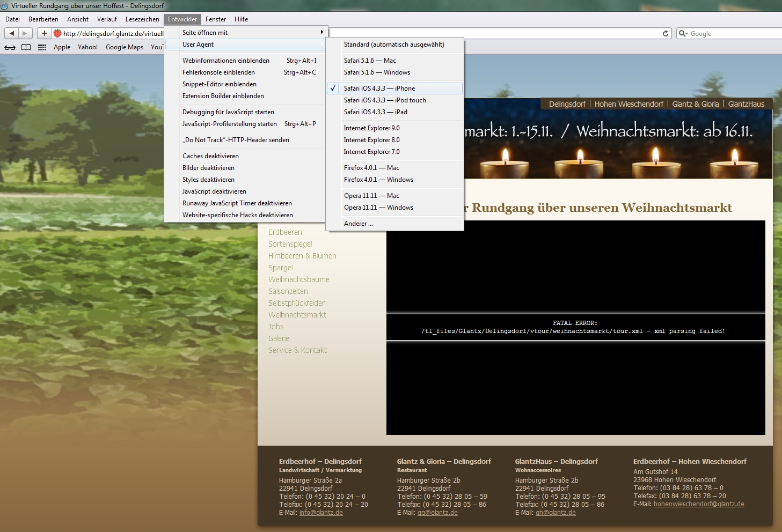Open the Bookmarks book icon
The width and height of the screenshot is (782, 532).
coord(26,47)
